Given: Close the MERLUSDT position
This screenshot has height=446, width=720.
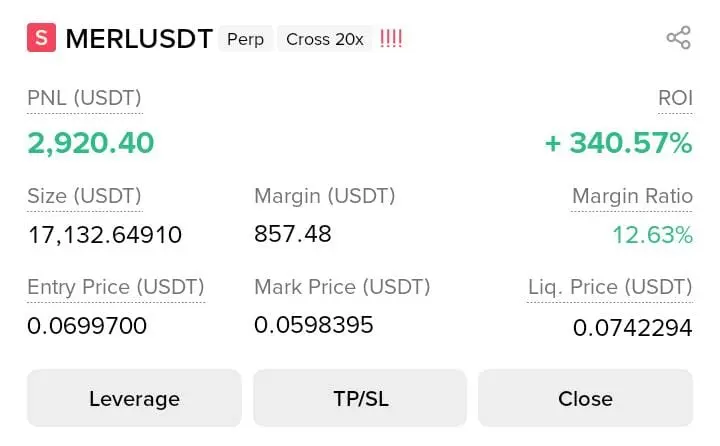Looking at the screenshot, I should pos(585,398).
